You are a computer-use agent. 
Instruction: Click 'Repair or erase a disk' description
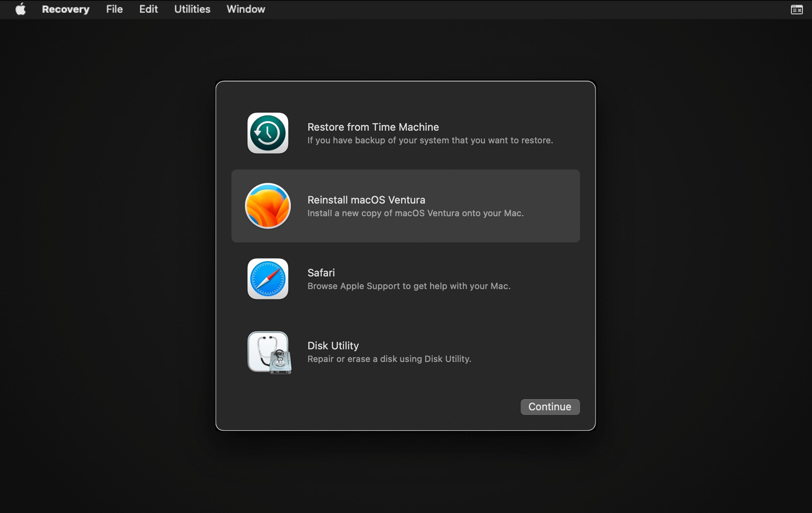pyautogui.click(x=389, y=359)
